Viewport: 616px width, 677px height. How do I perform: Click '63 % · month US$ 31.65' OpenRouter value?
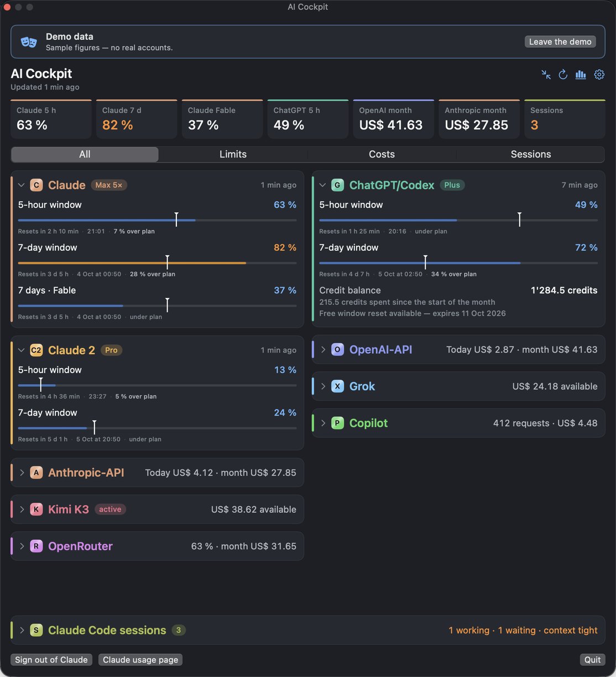click(244, 547)
